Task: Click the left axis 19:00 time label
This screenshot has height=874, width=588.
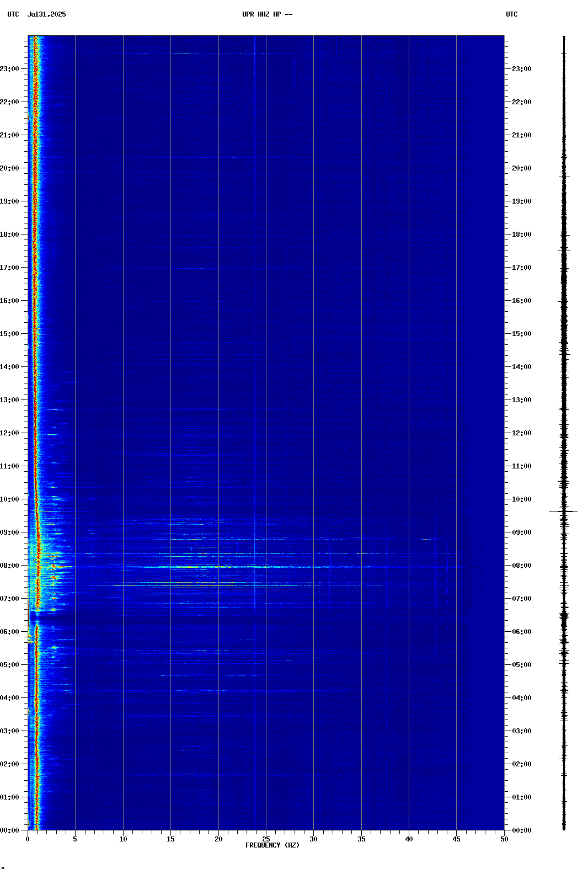Action: click(10, 201)
